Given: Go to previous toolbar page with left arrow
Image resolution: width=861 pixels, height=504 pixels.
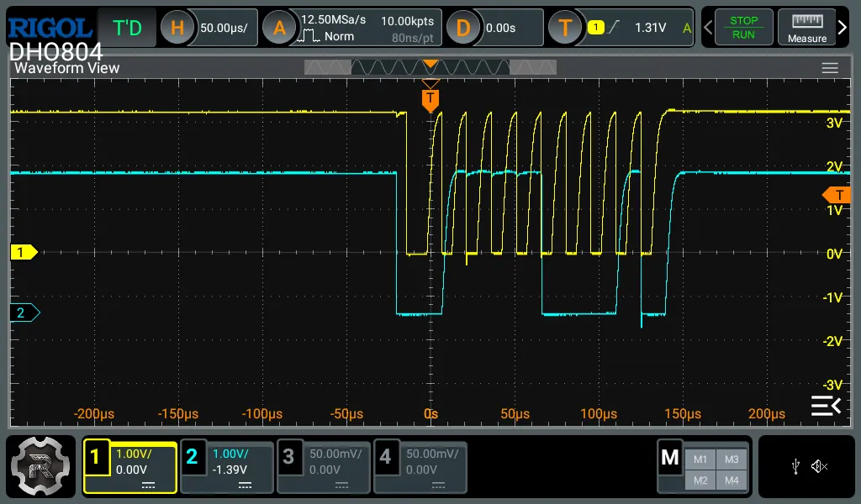Looking at the screenshot, I should (x=708, y=28).
